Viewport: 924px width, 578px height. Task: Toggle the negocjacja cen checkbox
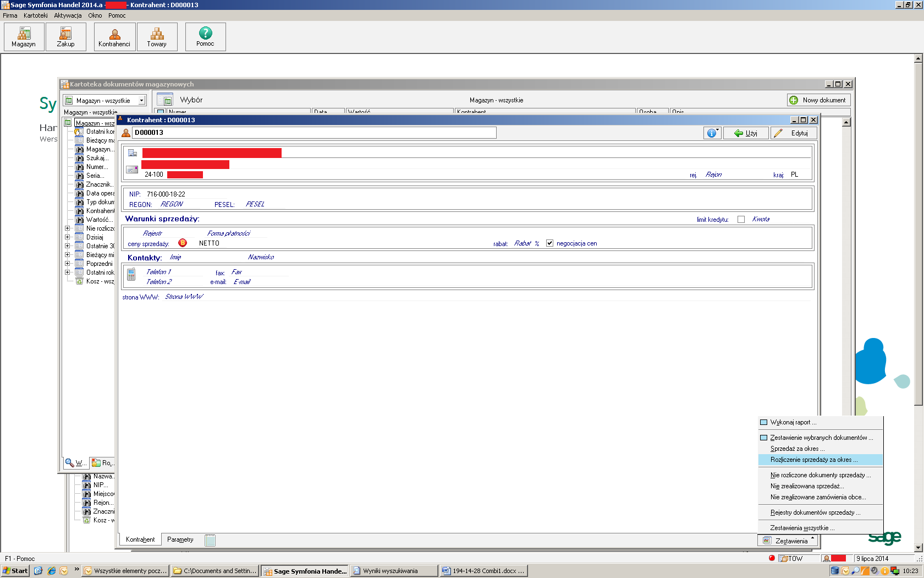[549, 243]
